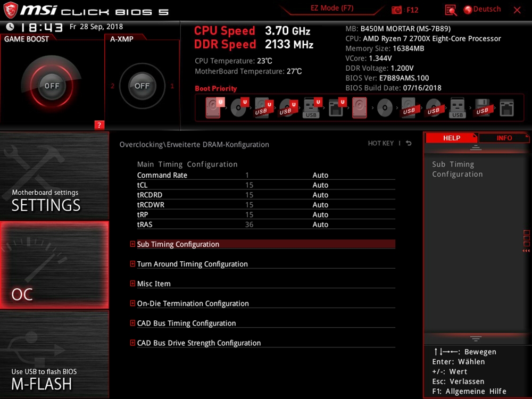This screenshot has height=399, width=532.
Task: Select the legacy hard disk boot device
Action: (x=359, y=108)
